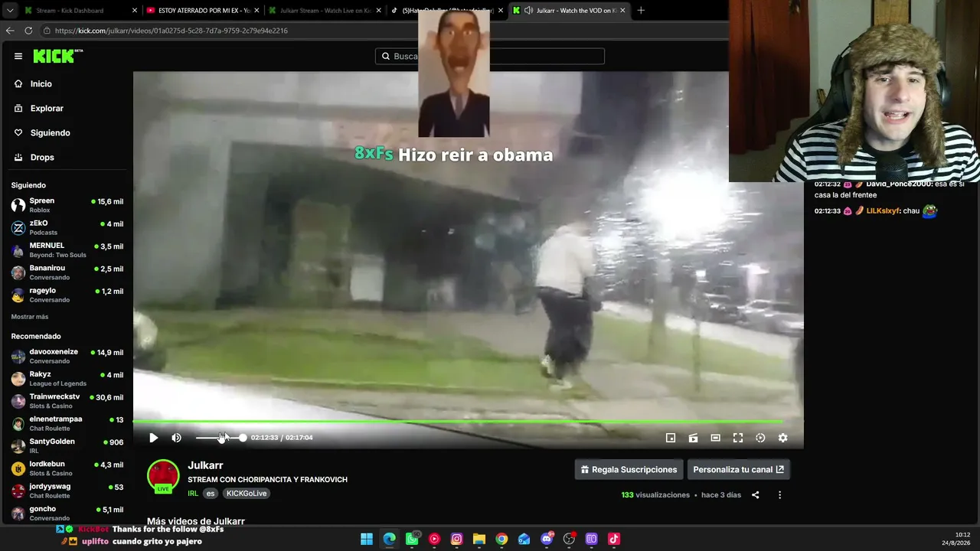Viewport: 980px width, 551px height.
Task: Open SantyGolden recommended channel
Action: point(67,445)
